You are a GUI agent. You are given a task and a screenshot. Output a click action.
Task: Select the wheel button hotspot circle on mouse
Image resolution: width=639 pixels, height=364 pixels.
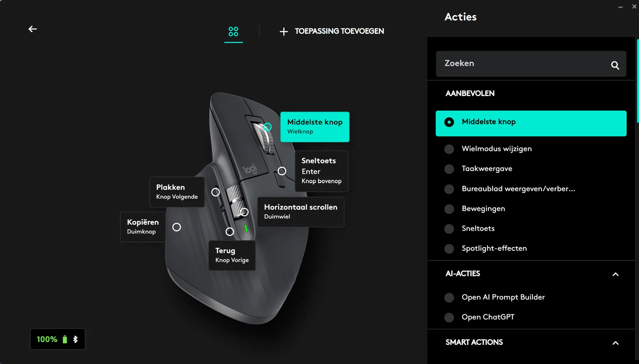(267, 127)
